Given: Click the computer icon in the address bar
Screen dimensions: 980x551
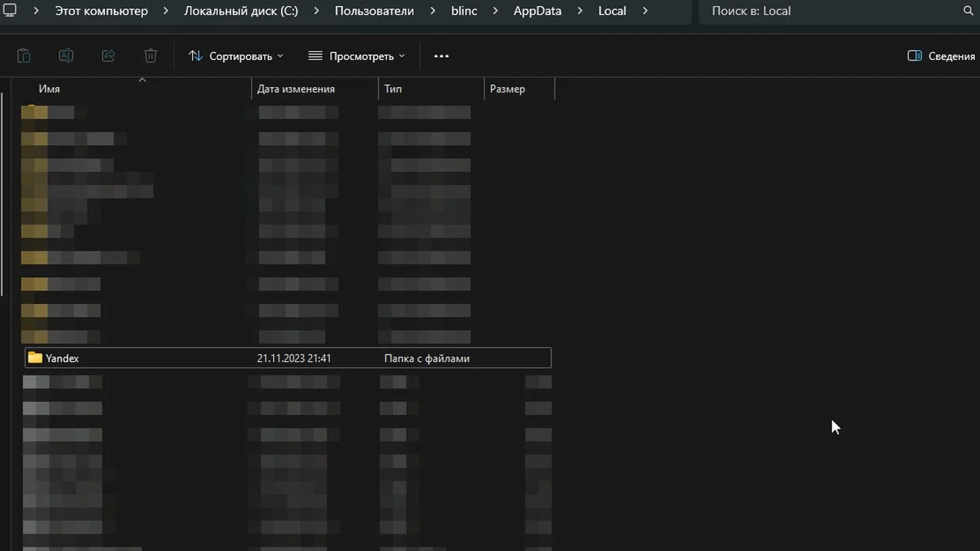Looking at the screenshot, I should 10,10.
